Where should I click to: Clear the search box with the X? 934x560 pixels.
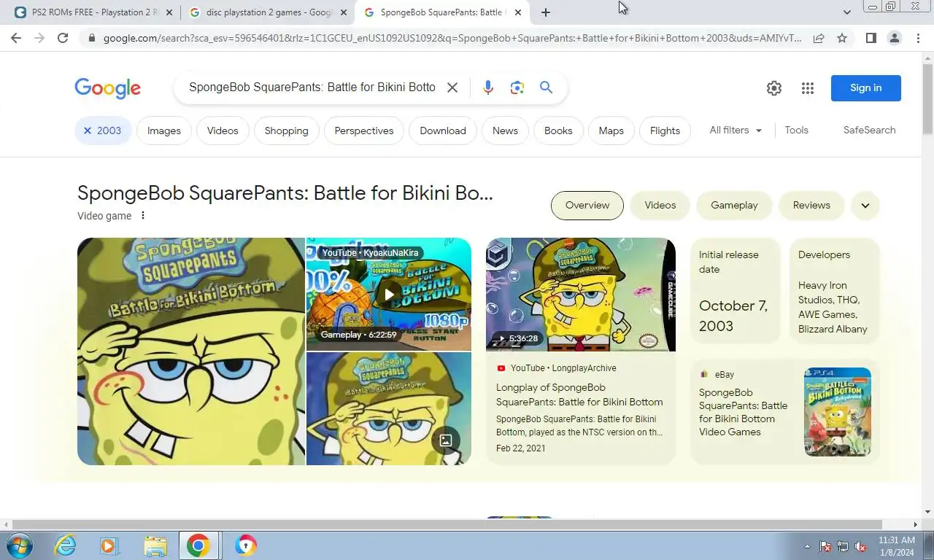(452, 87)
